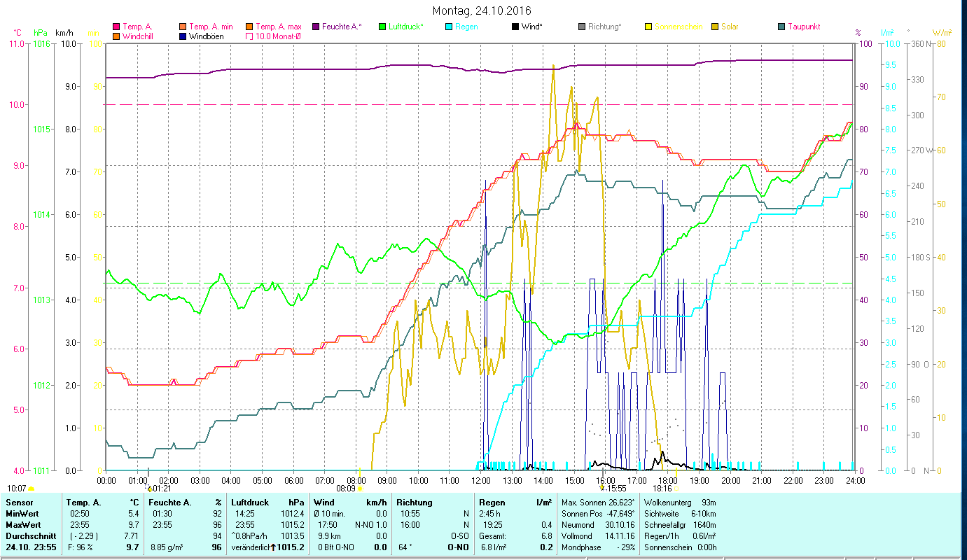Click the '9.9 km' wind run value

click(x=328, y=536)
